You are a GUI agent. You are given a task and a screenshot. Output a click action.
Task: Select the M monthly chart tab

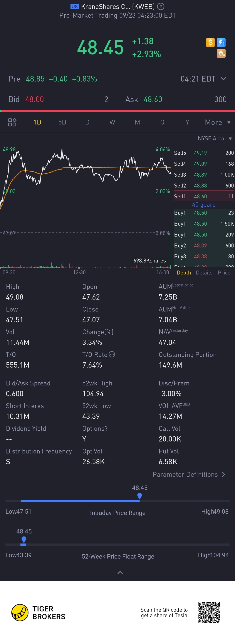pos(137,122)
